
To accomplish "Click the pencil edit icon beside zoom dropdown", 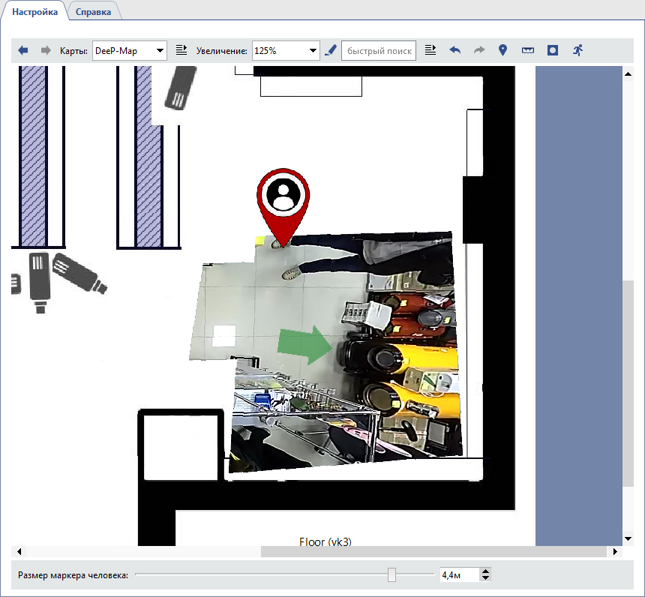I will click(331, 50).
